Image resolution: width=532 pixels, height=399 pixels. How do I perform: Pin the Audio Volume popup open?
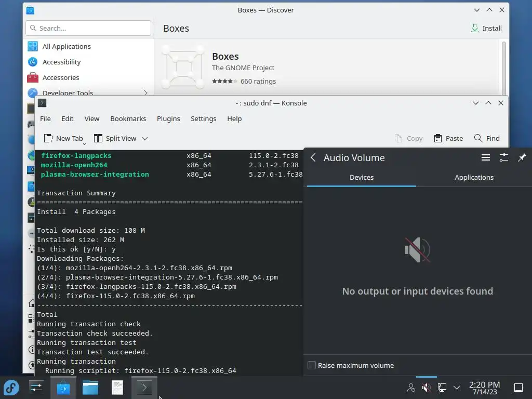pos(522,157)
